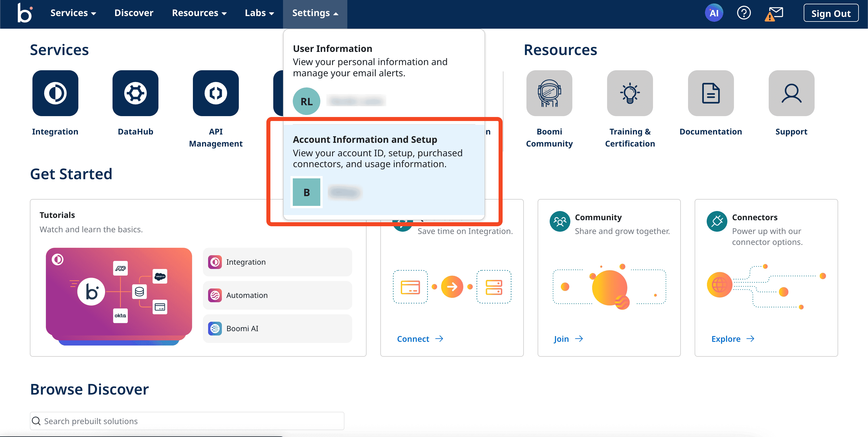
Task: Play the Tutorials video thumbnail
Action: 119,292
